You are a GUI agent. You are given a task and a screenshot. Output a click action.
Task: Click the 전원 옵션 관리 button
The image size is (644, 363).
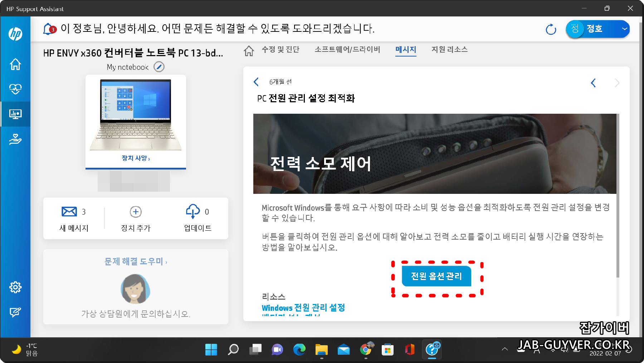(436, 276)
